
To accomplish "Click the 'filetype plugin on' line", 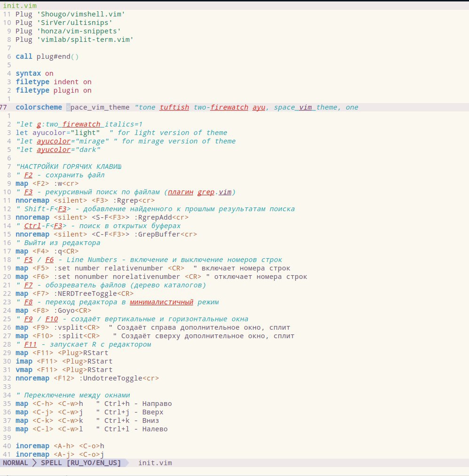I will tap(54, 90).
